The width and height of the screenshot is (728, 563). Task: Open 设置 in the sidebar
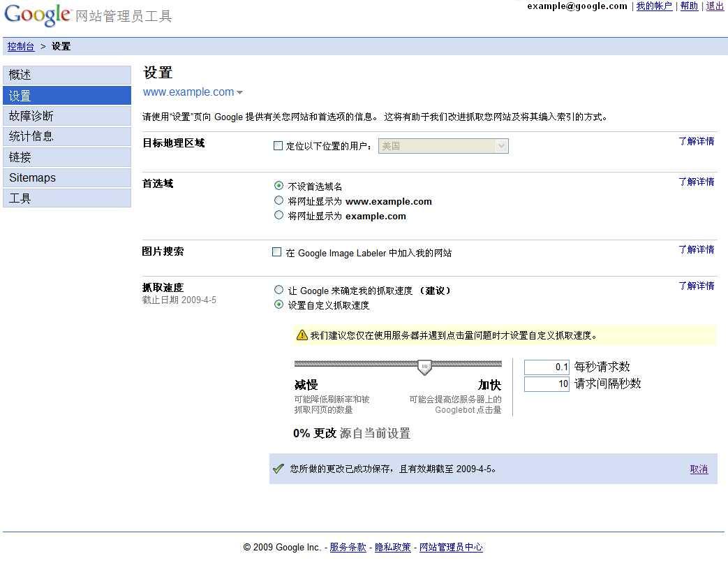click(x=67, y=96)
